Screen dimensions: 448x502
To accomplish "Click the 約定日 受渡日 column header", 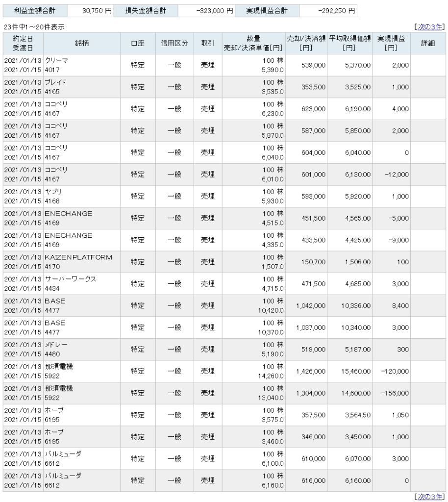I will [x=23, y=43].
